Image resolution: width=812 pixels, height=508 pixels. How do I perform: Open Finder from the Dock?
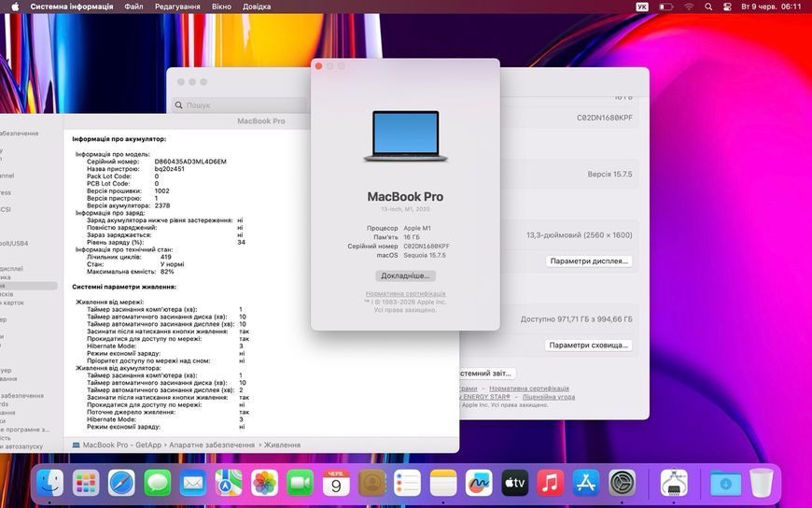point(49,483)
